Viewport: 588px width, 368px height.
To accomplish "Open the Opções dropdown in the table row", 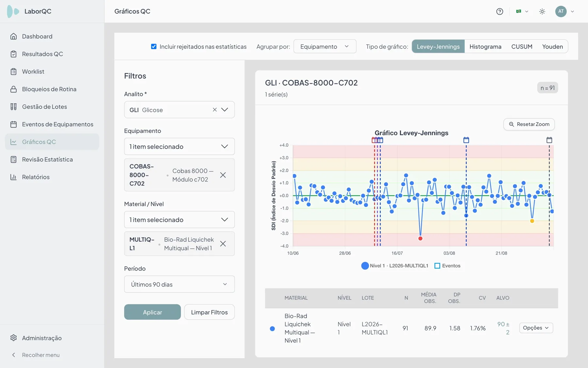I will (x=536, y=328).
